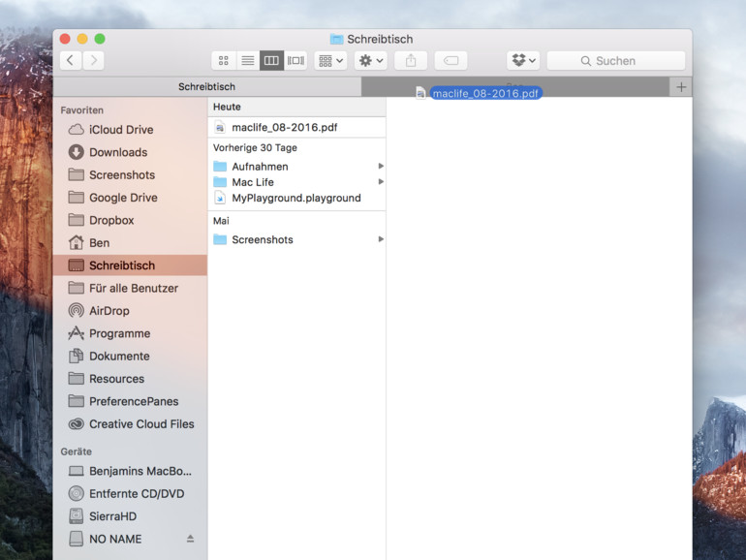Click the edit tags icon

click(451, 60)
